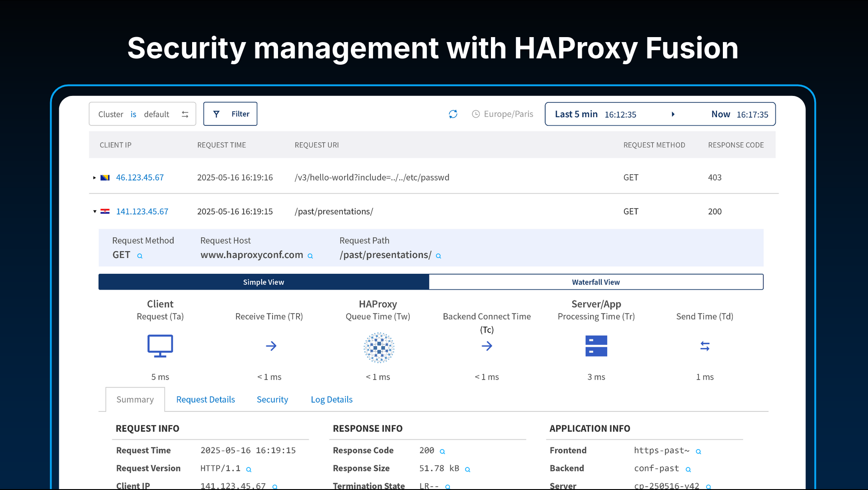The height and width of the screenshot is (490, 868).
Task: Click search icon next to Response Code 200
Action: [443, 452]
